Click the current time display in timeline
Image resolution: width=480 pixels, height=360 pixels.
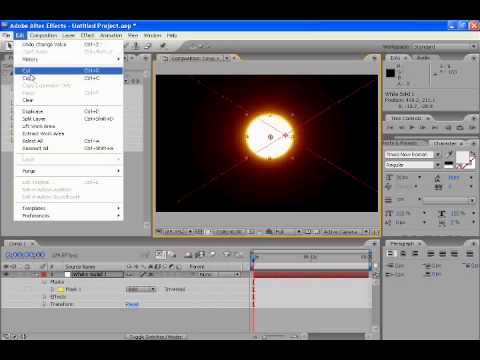[x=25, y=255]
